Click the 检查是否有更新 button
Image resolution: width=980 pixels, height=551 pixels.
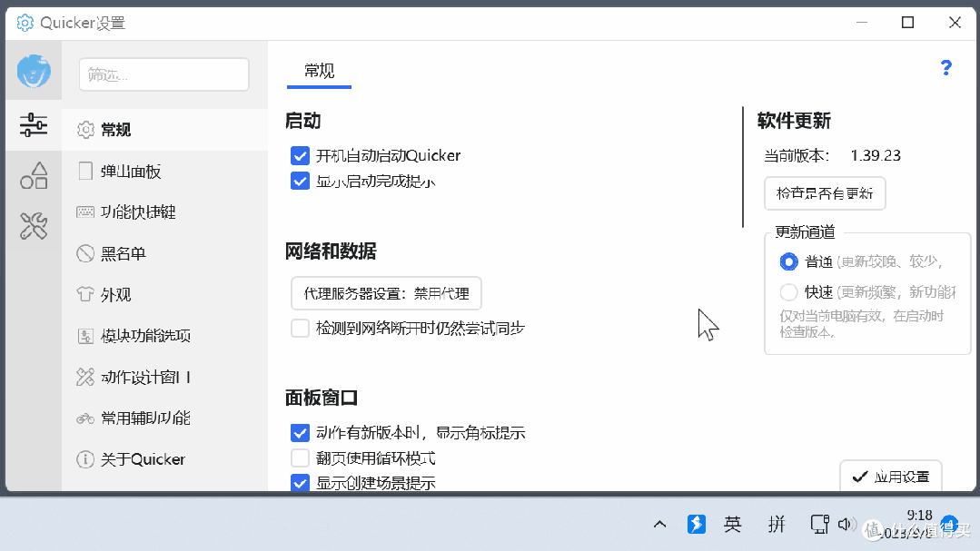point(825,193)
